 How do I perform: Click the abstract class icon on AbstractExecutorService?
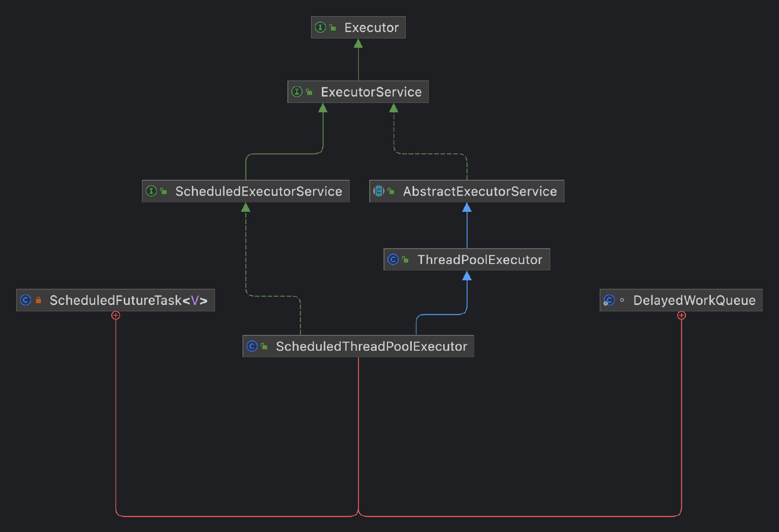[x=379, y=191]
